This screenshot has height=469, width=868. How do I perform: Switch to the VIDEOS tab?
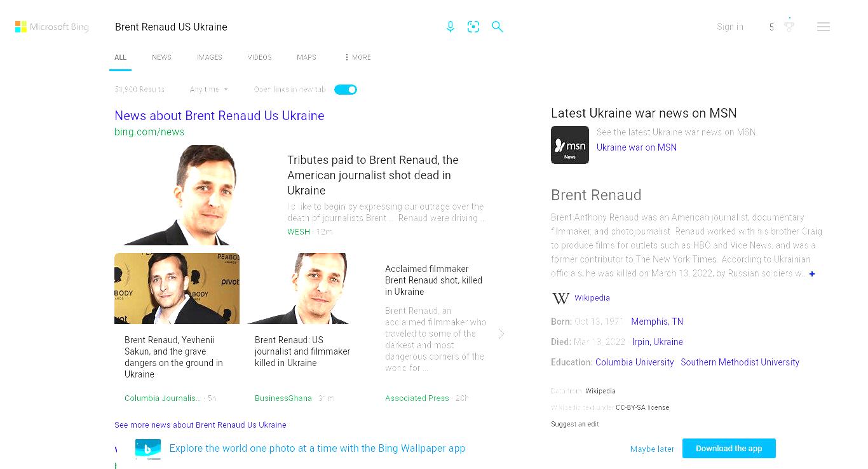tap(260, 57)
